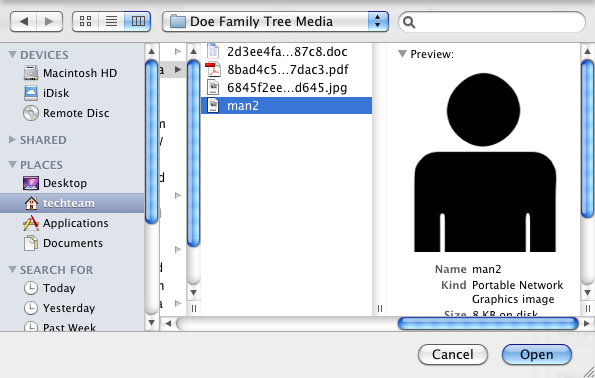Select file 8bad4c5...7dac3.pdf

[286, 69]
